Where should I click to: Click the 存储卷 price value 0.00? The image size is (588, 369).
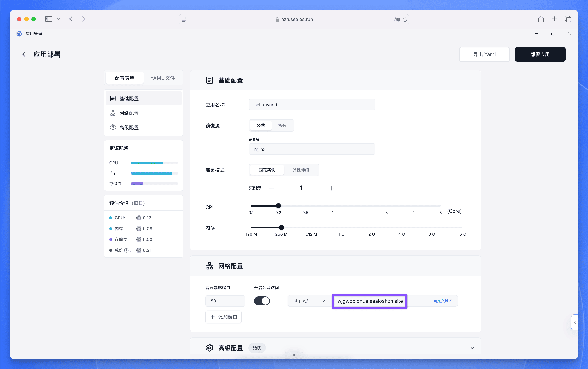[x=148, y=239]
